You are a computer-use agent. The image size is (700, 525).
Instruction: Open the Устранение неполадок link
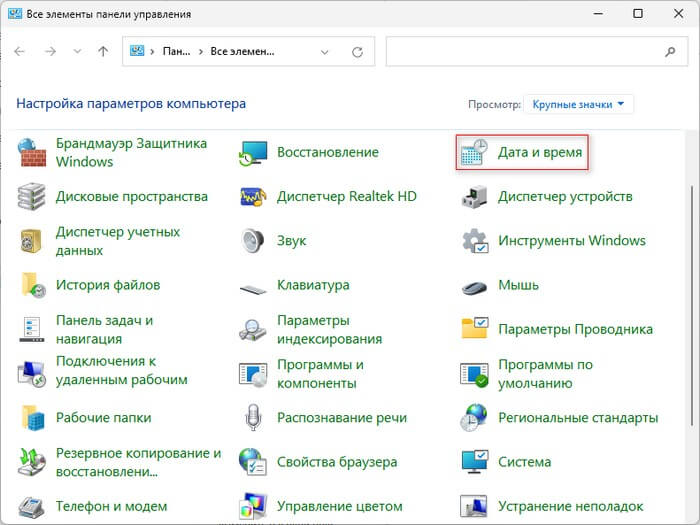[x=571, y=506]
